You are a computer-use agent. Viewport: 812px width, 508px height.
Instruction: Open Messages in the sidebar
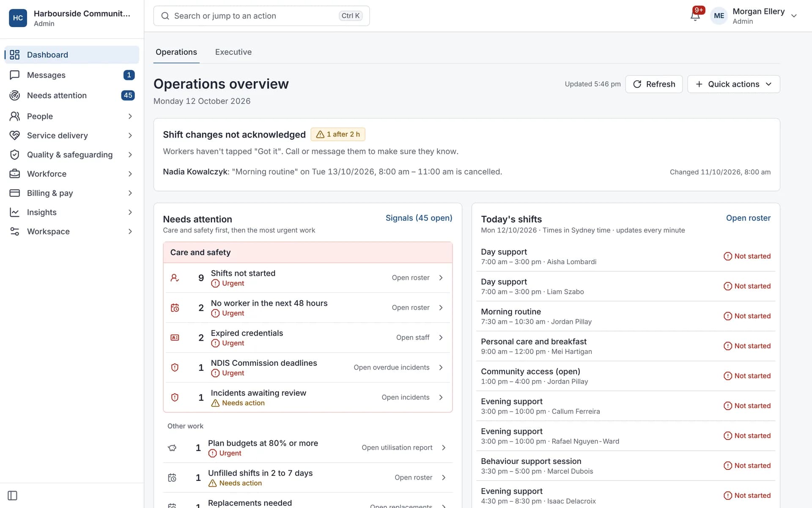click(x=71, y=75)
